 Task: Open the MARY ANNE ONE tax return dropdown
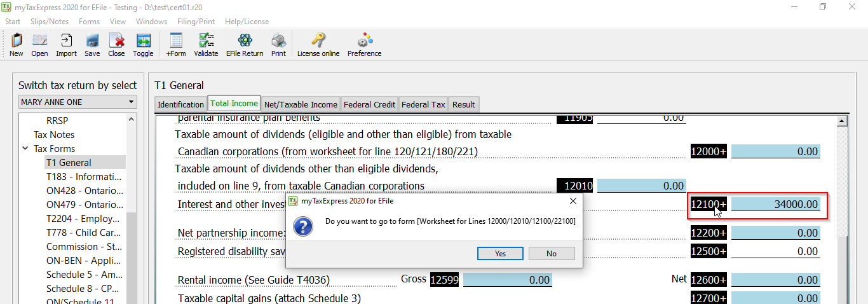click(78, 102)
